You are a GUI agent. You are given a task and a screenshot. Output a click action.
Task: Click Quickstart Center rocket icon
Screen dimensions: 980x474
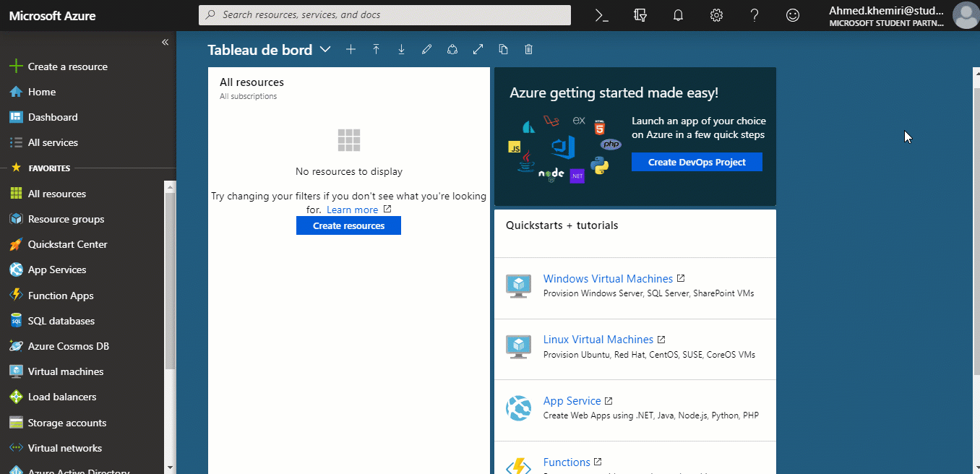pyautogui.click(x=16, y=244)
